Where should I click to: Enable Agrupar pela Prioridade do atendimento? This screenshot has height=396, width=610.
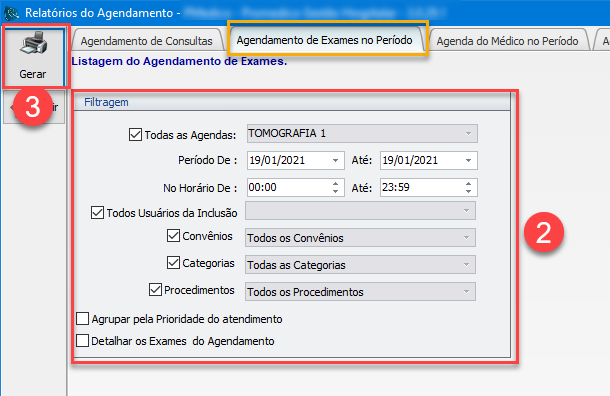(82, 319)
